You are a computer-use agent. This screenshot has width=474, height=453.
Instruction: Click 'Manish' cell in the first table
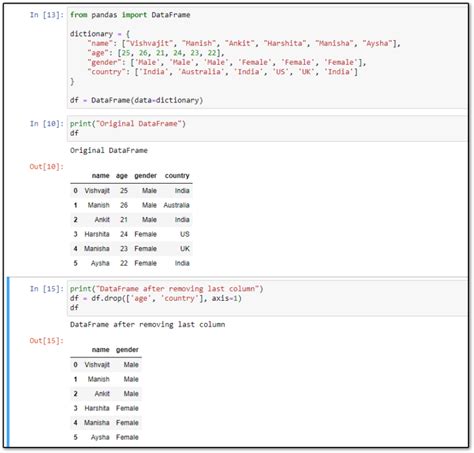pos(99,205)
